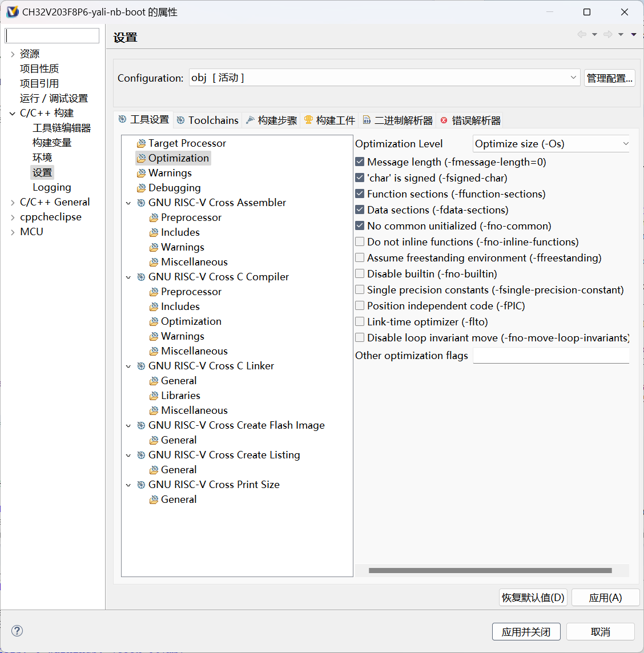The image size is (644, 653).
Task: Uncheck Function sections (-ffunction-sections)
Action: 360,194
